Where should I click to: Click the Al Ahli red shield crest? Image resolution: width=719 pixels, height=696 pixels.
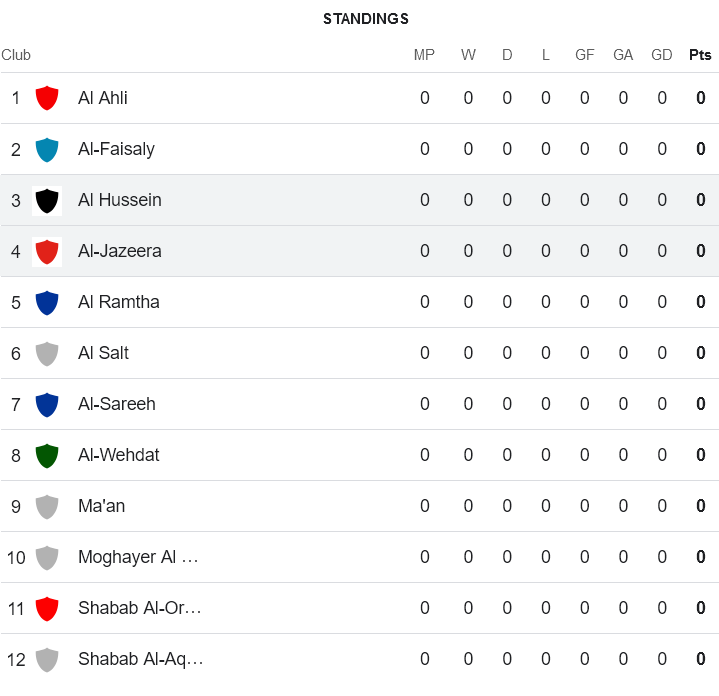click(x=47, y=98)
